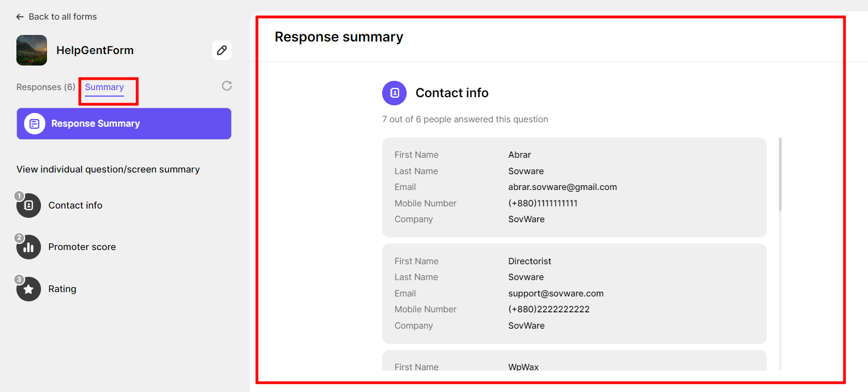Click the purple Contact info header icon
This screenshot has height=392, width=868.
[394, 93]
